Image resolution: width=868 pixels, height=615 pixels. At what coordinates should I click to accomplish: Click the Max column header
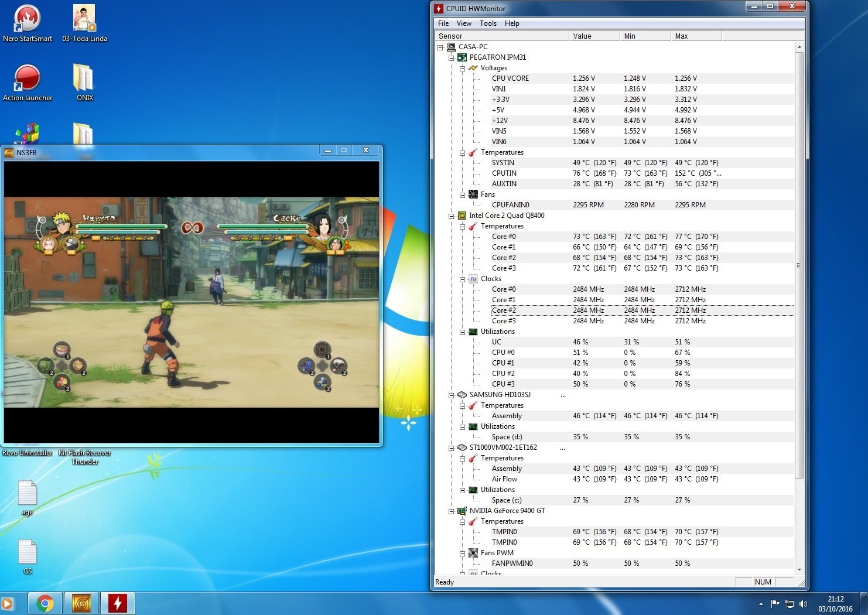[696, 36]
